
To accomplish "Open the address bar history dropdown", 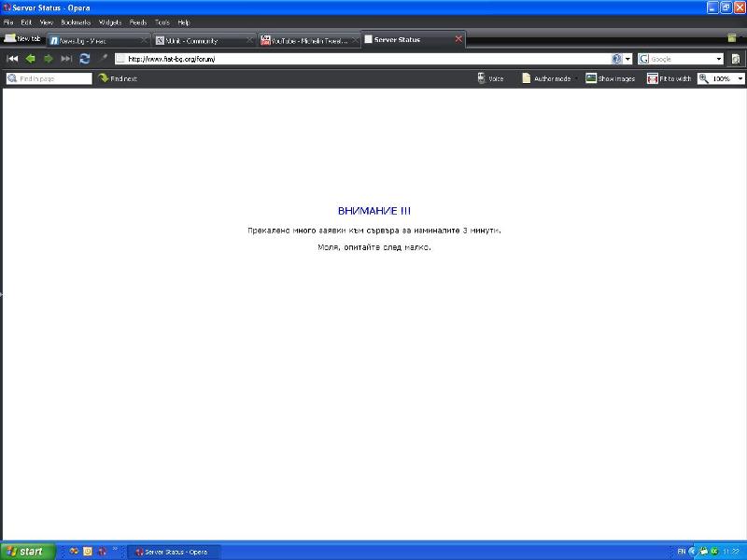I will [628, 59].
